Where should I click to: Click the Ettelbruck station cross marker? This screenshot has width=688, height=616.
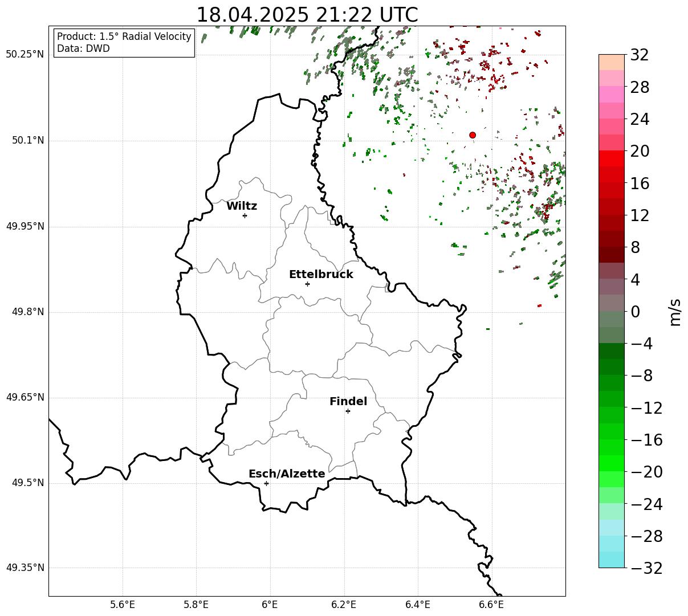[307, 284]
